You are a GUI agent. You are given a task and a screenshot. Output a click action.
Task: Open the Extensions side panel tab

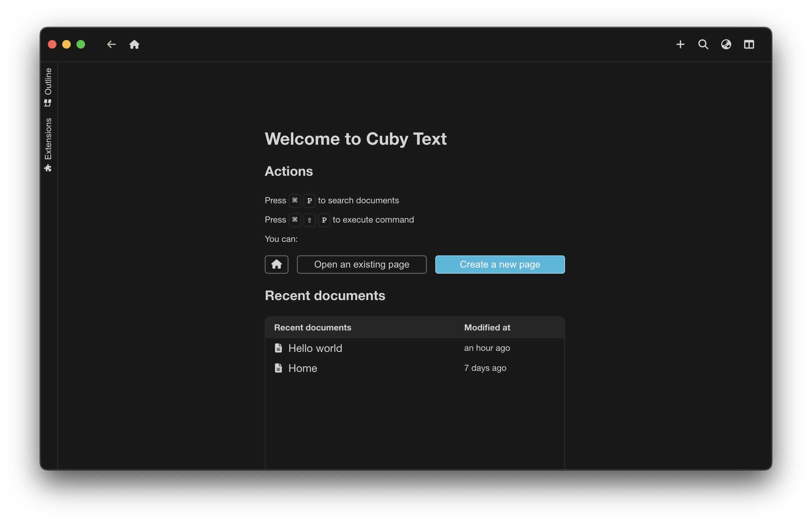[48, 139]
